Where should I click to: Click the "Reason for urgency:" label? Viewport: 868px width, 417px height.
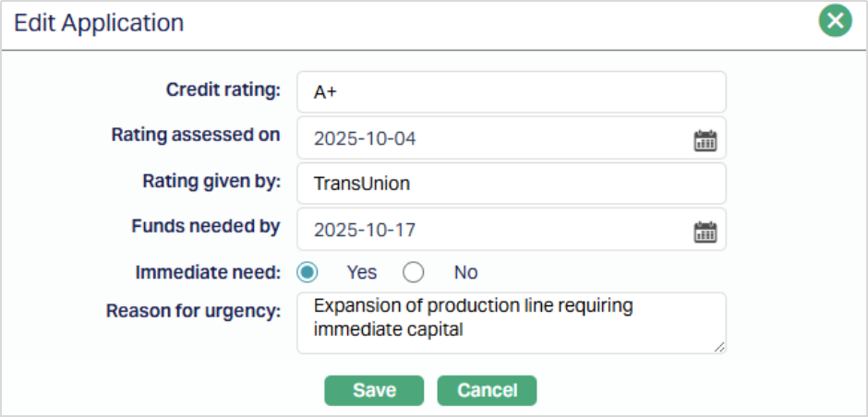point(193,311)
